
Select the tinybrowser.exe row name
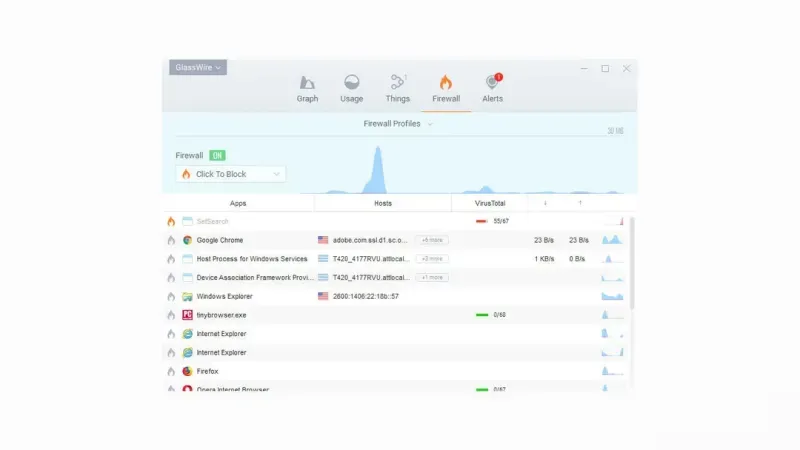[x=221, y=315]
